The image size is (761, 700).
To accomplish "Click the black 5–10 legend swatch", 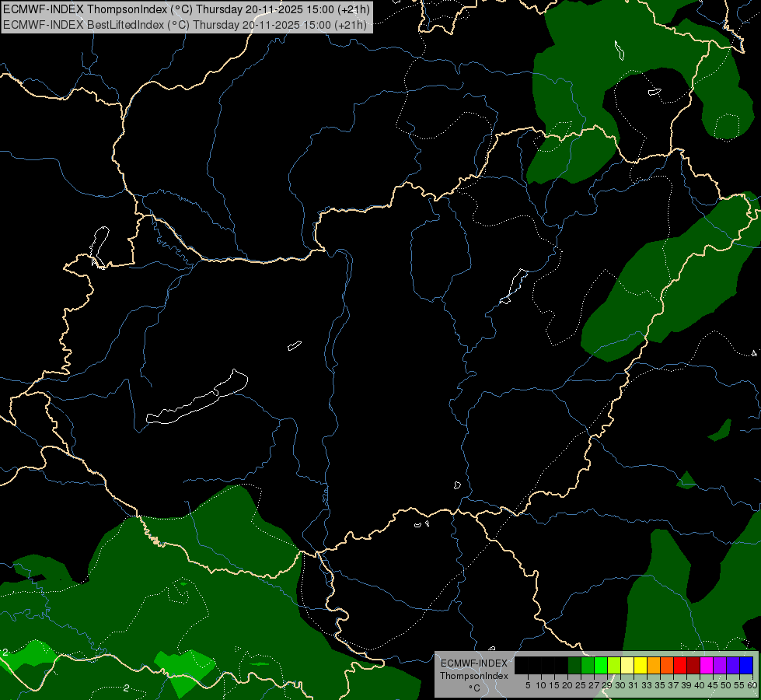I will click(535, 665).
